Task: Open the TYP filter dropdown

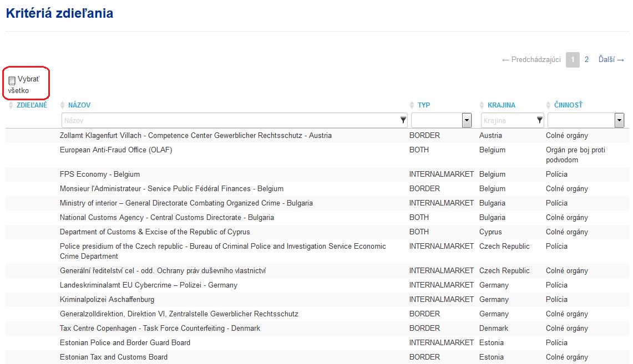Action: point(467,120)
